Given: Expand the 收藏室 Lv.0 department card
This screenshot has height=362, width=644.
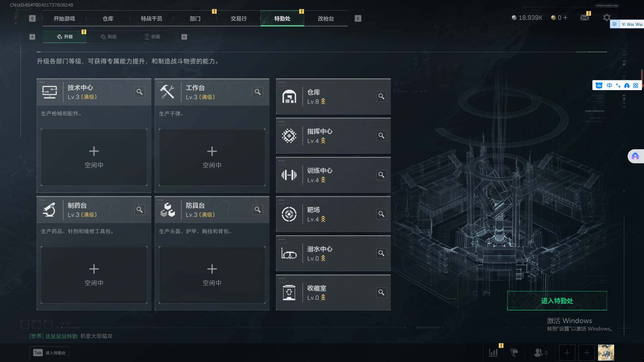Looking at the screenshot, I should (333, 293).
